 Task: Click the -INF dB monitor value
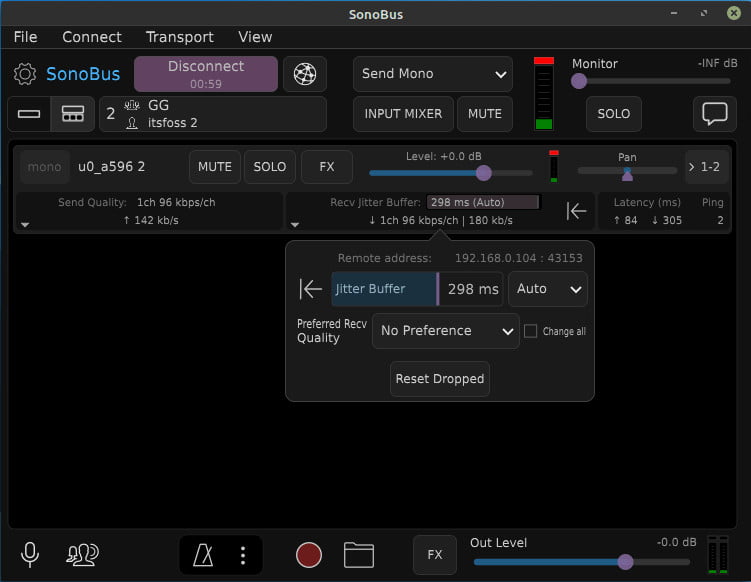[x=717, y=63]
